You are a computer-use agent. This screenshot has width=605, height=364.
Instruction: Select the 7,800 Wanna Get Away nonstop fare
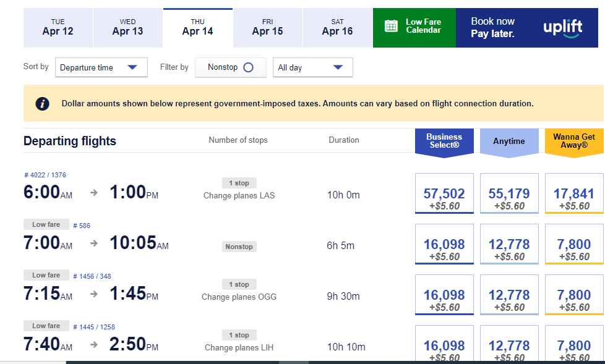click(x=573, y=245)
